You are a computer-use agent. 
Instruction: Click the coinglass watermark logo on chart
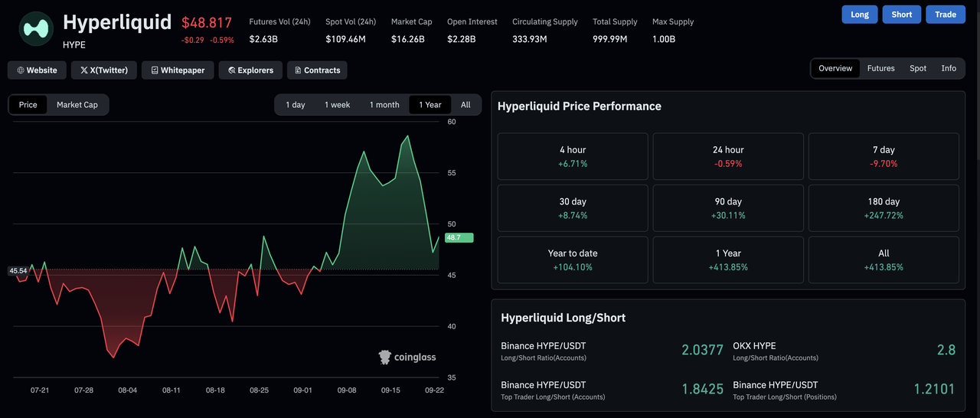385,358
